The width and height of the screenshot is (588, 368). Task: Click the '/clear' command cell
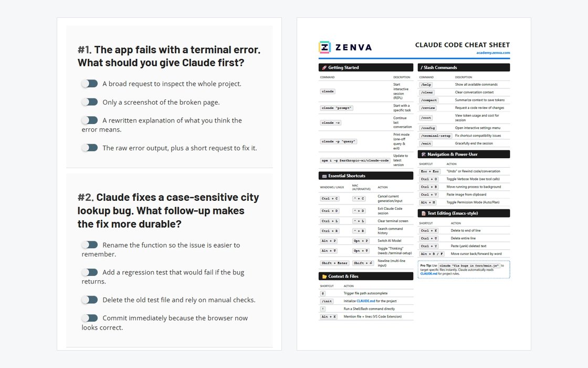[x=427, y=92]
